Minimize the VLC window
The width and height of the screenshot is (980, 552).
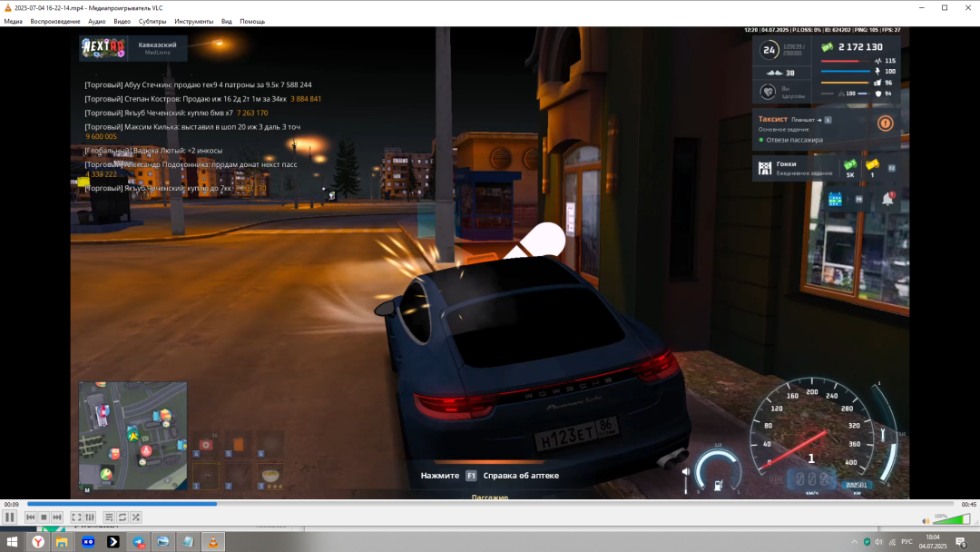921,7
